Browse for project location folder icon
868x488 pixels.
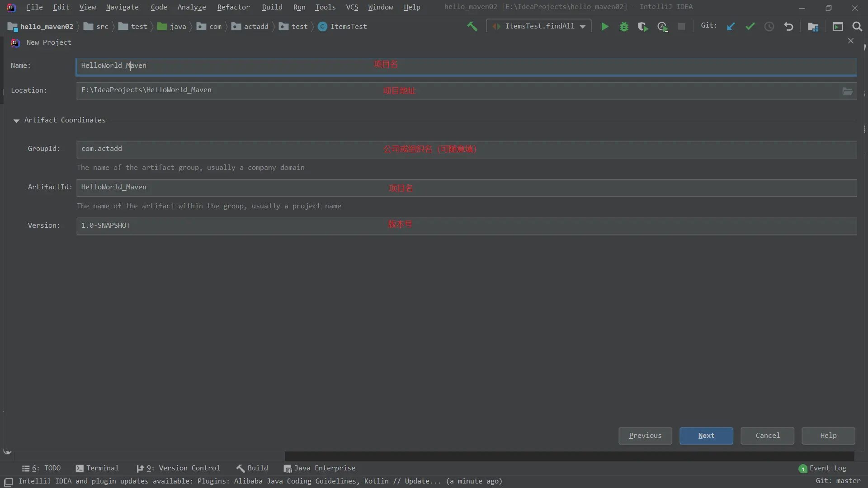click(x=847, y=91)
